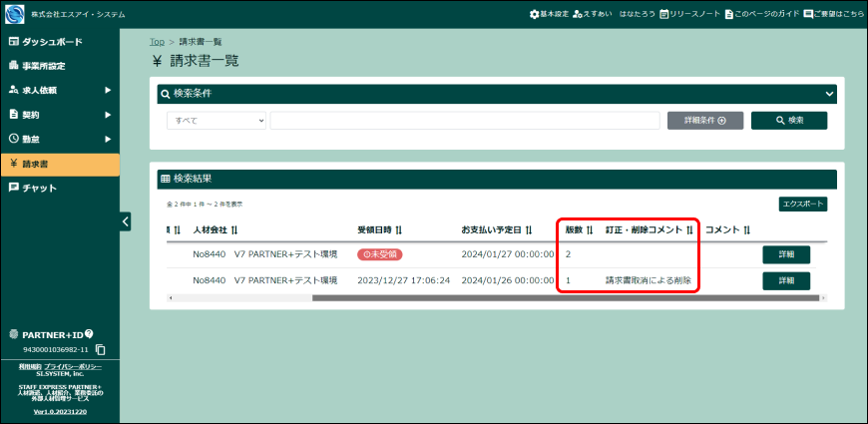Select 請求書 sidebar item
The image size is (868, 424).
coord(60,165)
